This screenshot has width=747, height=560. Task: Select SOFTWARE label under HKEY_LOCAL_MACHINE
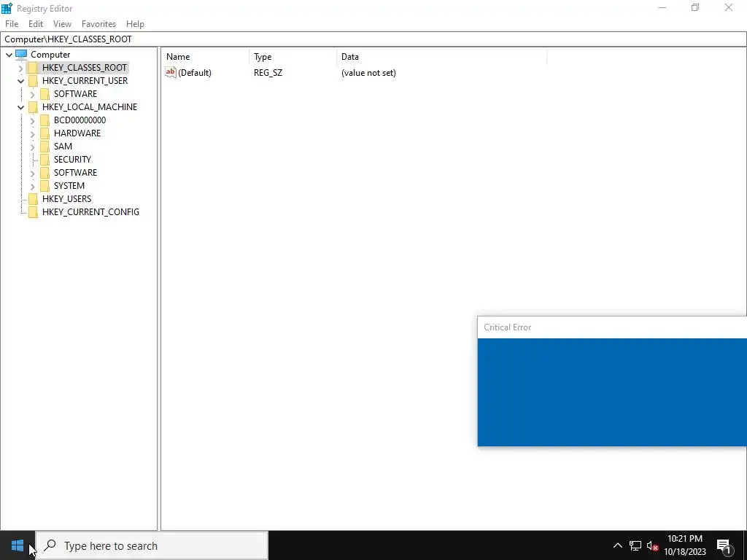(x=75, y=172)
